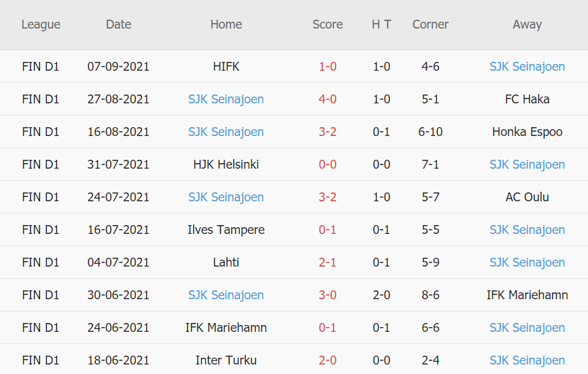Select the Corner column header
588x374 pixels.
point(430,24)
